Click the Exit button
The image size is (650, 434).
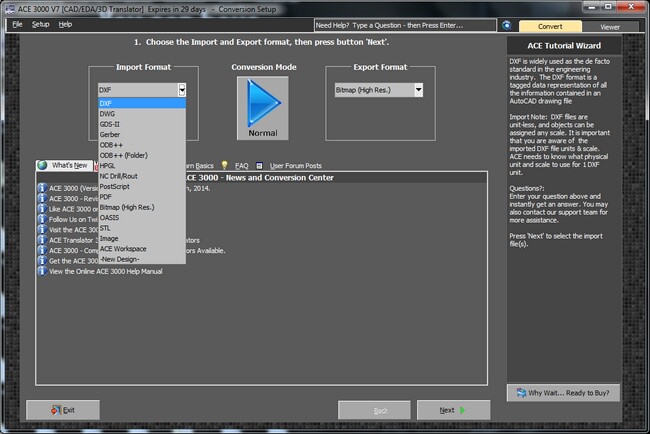[x=63, y=410]
